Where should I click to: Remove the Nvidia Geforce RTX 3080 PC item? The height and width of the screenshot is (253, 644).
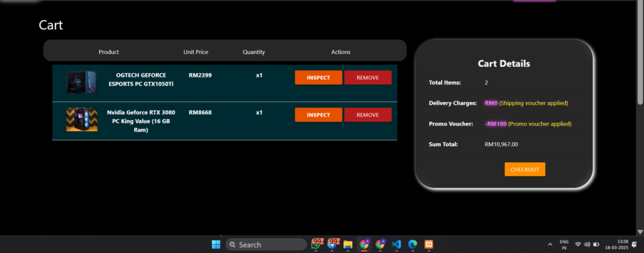click(367, 115)
